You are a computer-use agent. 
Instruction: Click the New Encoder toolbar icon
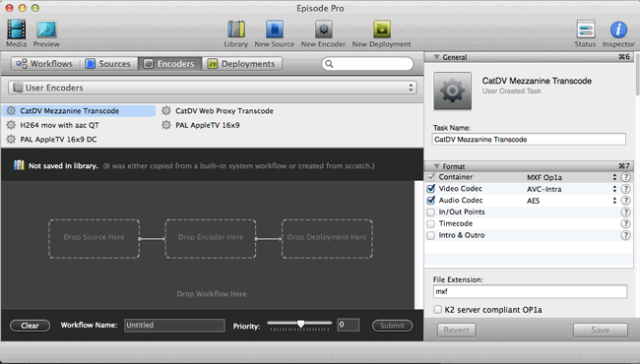[323, 30]
